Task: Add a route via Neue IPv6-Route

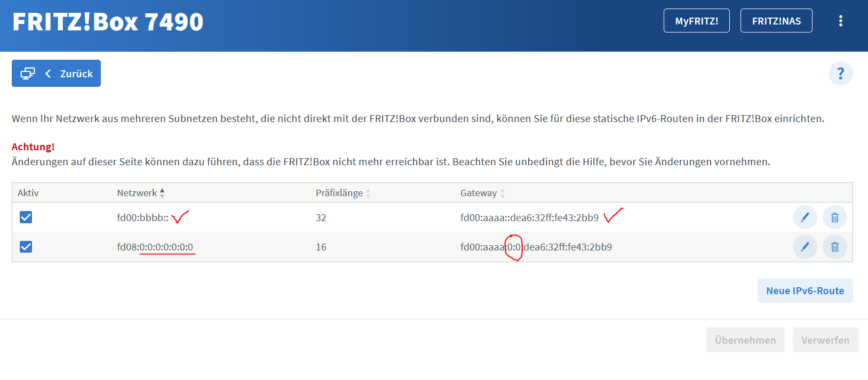Action: pyautogui.click(x=805, y=290)
